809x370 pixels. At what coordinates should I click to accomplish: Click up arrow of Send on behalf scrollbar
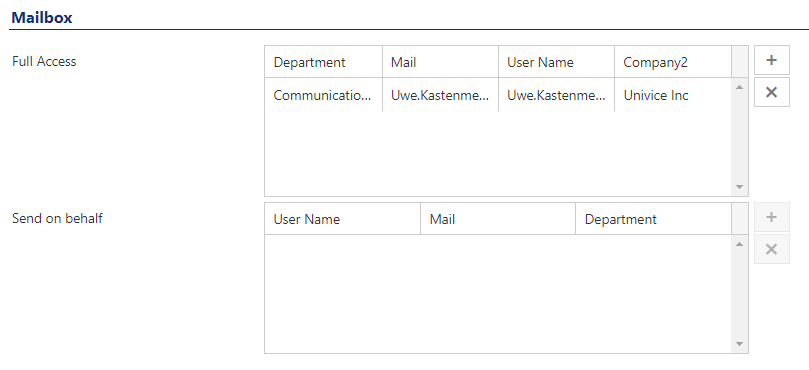click(x=740, y=244)
